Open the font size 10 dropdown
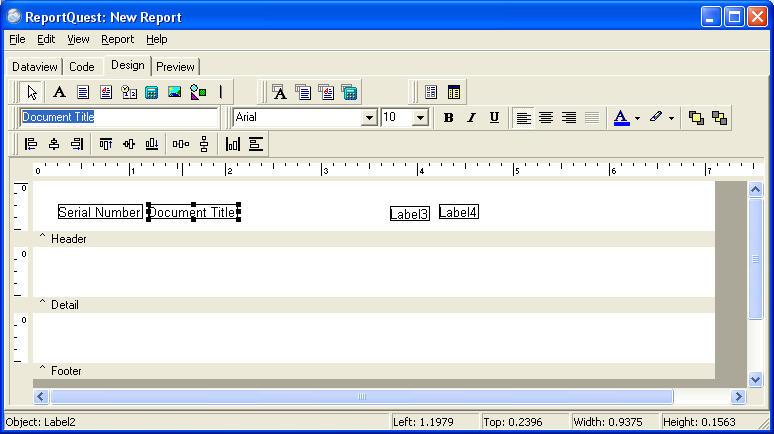Screen dimensions: 774x434 pyautogui.click(x=420, y=118)
